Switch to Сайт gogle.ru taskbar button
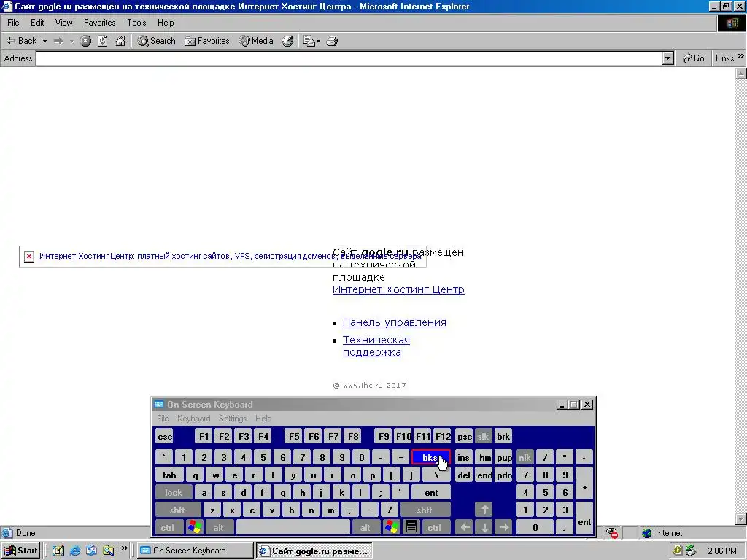The height and width of the screenshot is (560, 747). point(314,551)
